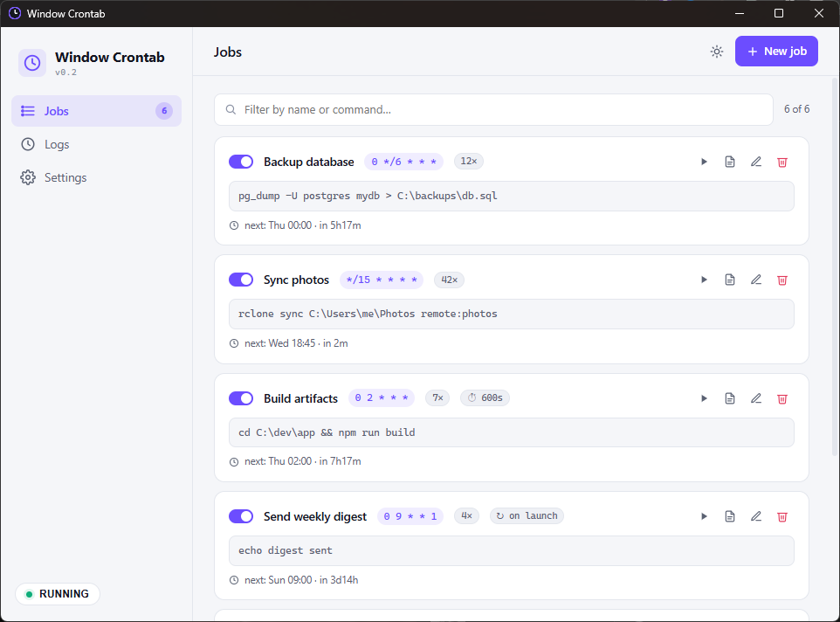Turn off the Build artifacts toggle

(241, 398)
